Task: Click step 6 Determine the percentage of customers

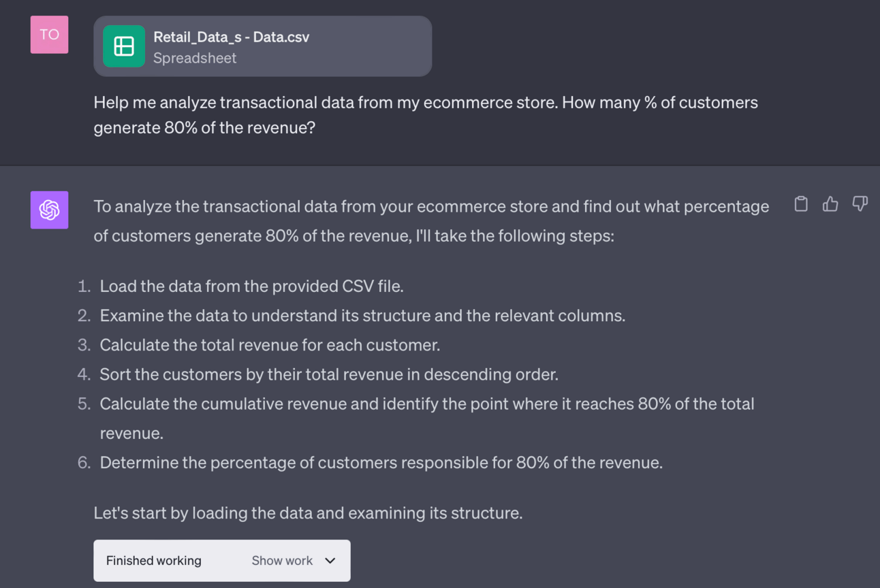Action: (381, 463)
